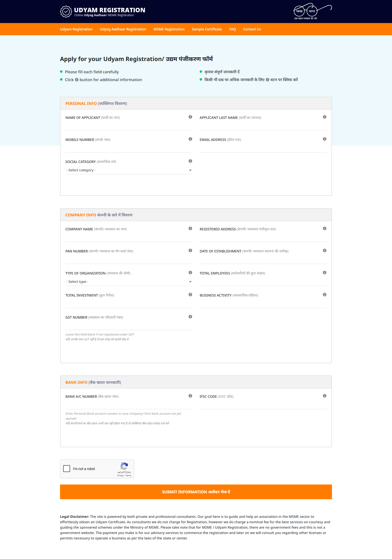Click 'Please fill each field carefully' text
The height and width of the screenshot is (559, 392).
pos(92,72)
